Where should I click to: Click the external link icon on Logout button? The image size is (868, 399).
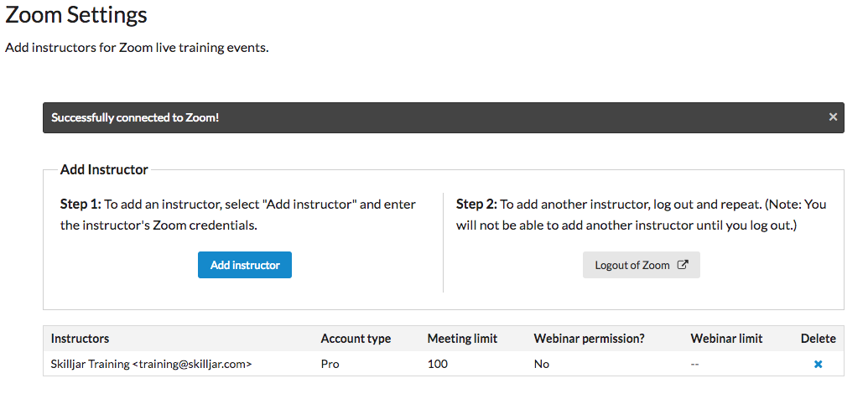[683, 265]
